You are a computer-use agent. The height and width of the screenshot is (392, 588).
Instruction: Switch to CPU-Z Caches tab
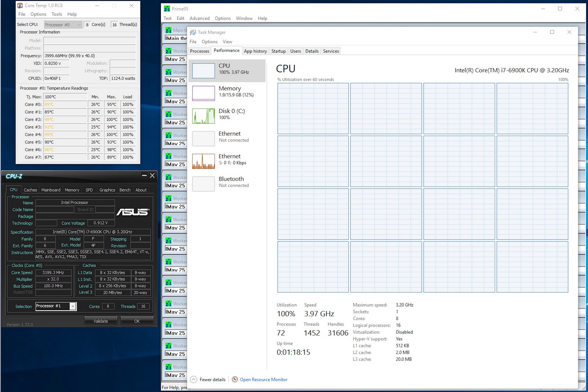[30, 190]
